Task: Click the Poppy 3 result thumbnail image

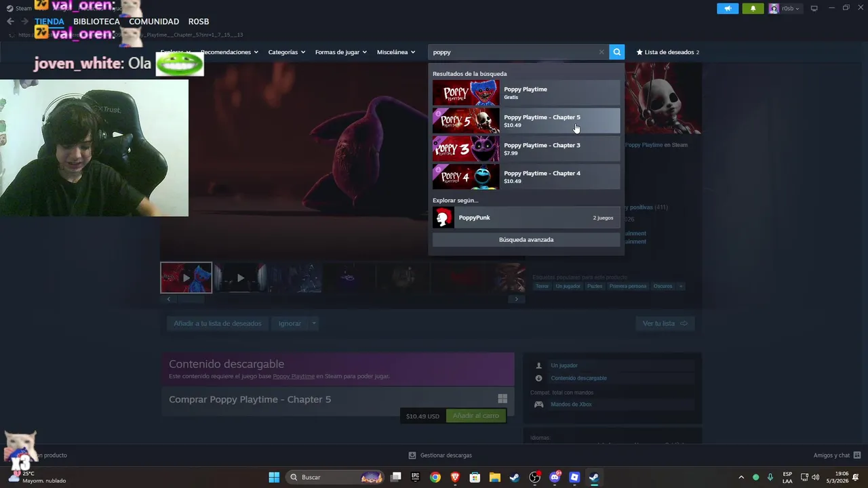Action: [x=466, y=148]
